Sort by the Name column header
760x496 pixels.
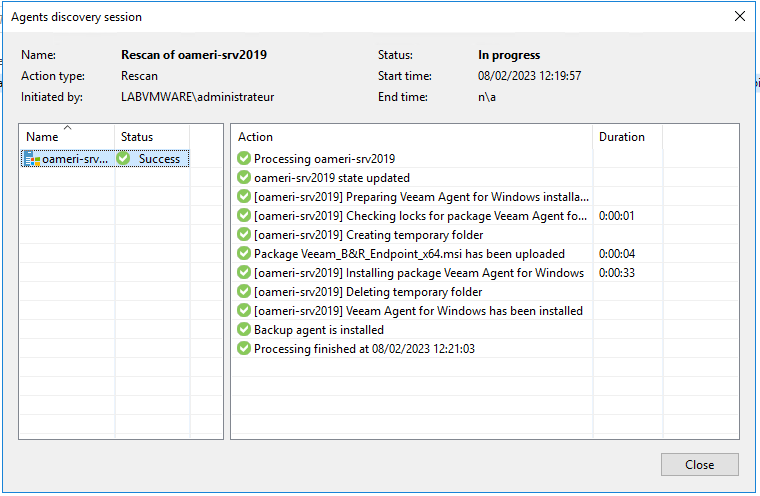point(67,137)
